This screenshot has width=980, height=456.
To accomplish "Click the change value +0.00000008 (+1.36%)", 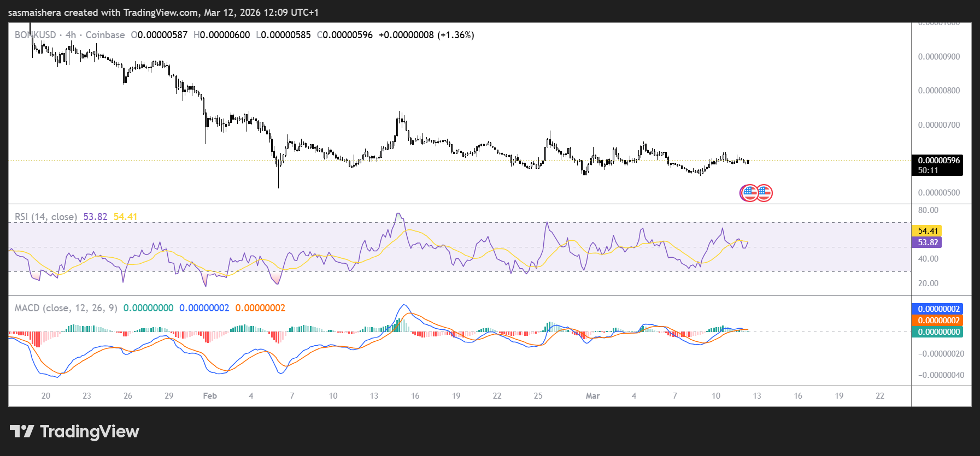I will click(426, 35).
